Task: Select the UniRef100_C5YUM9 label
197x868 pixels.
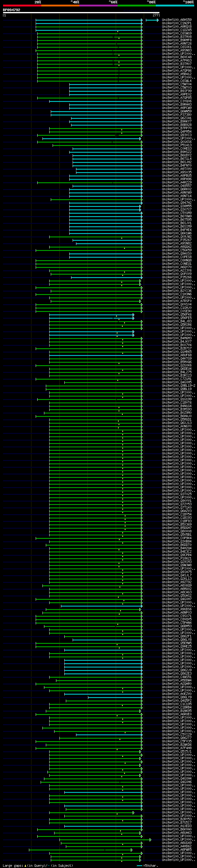Action: (177, 213)
